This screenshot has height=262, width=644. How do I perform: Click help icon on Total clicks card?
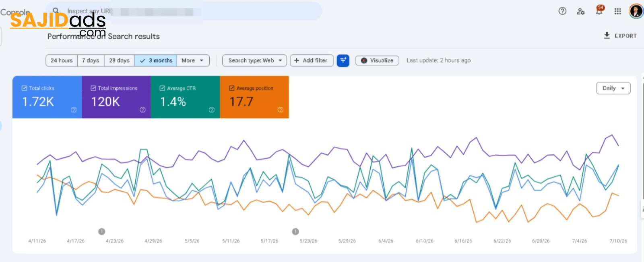(74, 110)
